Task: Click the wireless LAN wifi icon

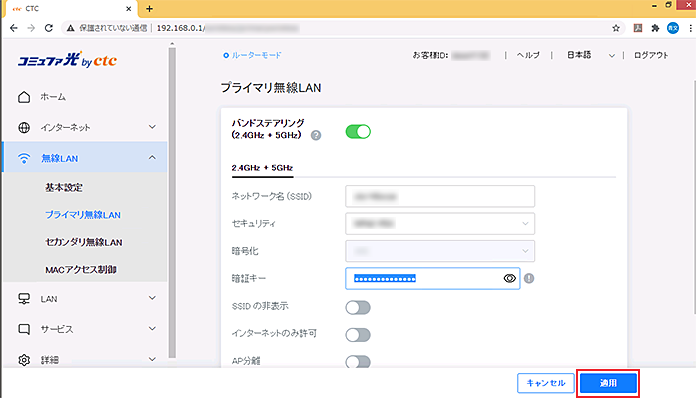Action: 24,158
